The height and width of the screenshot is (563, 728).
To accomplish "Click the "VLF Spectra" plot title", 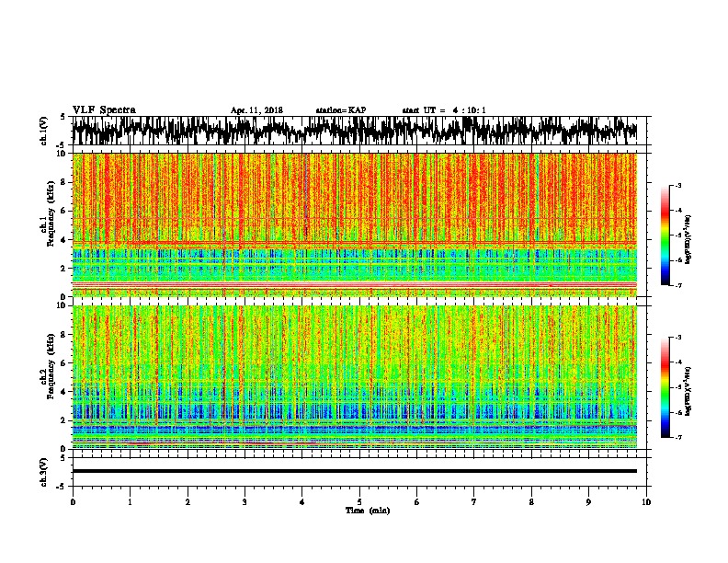I will (x=104, y=110).
